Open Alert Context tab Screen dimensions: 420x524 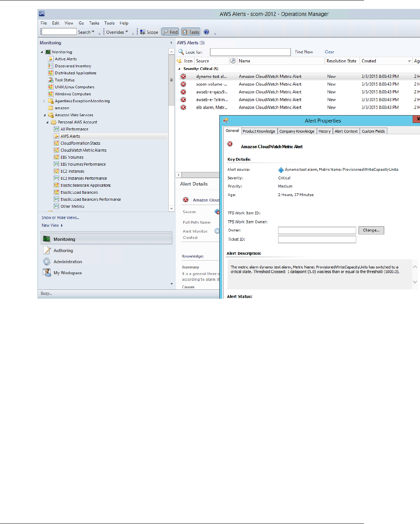click(346, 131)
